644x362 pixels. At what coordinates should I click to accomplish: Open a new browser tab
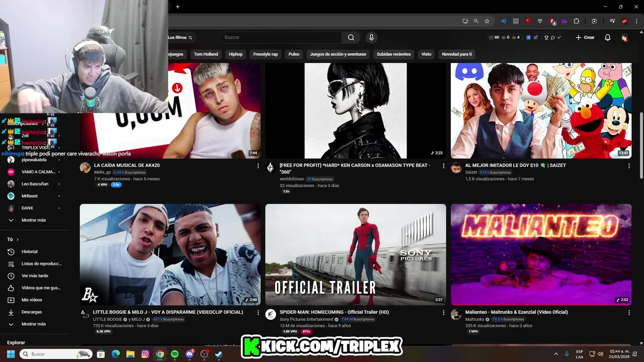[x=178, y=7]
